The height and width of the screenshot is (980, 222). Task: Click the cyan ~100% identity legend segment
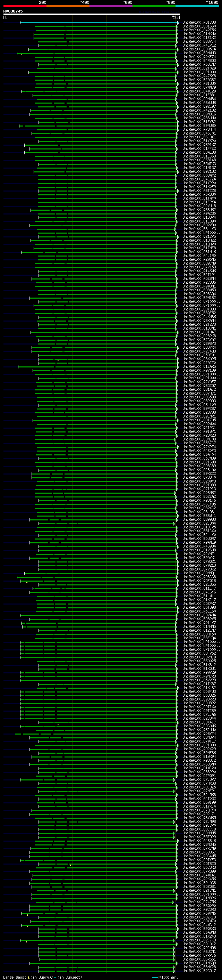click(x=197, y=7)
